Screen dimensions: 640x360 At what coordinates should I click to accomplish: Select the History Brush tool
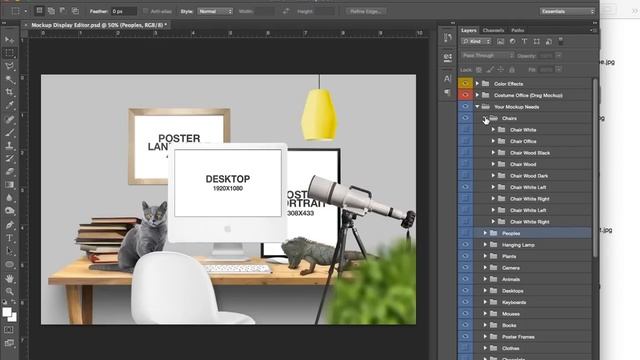(x=9, y=158)
